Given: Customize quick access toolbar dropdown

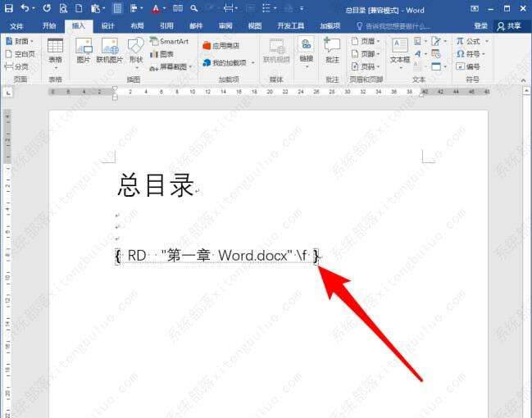Looking at the screenshot, I should coord(302,8).
